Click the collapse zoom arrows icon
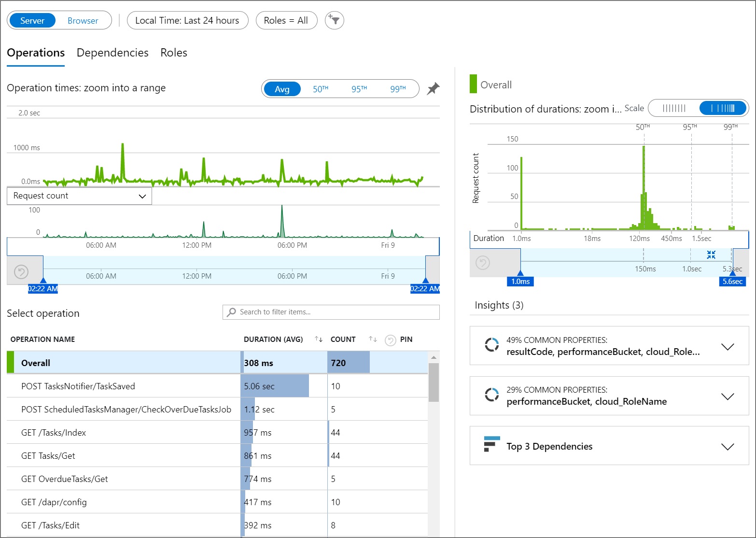Screen dimensions: 756x538 point(711,255)
